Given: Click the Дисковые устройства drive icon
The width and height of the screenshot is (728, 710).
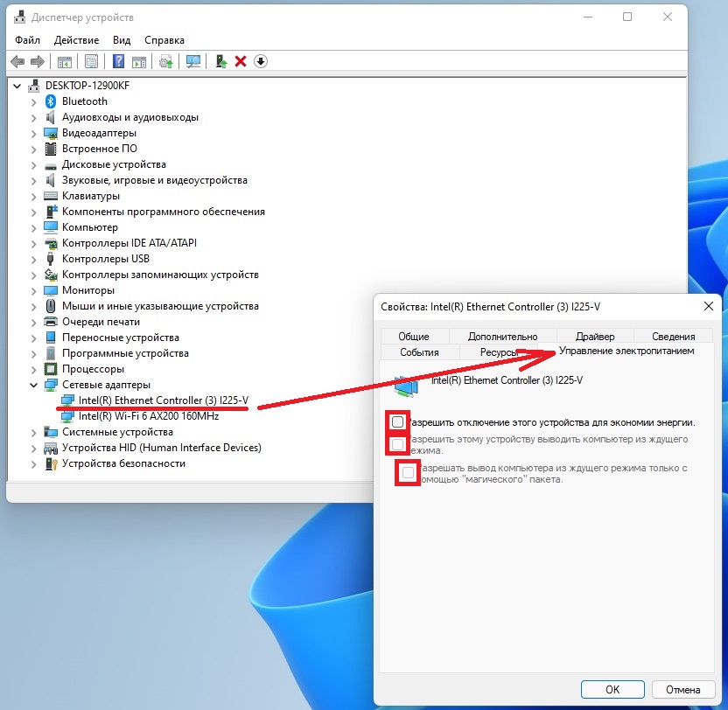Looking at the screenshot, I should 51,165.
